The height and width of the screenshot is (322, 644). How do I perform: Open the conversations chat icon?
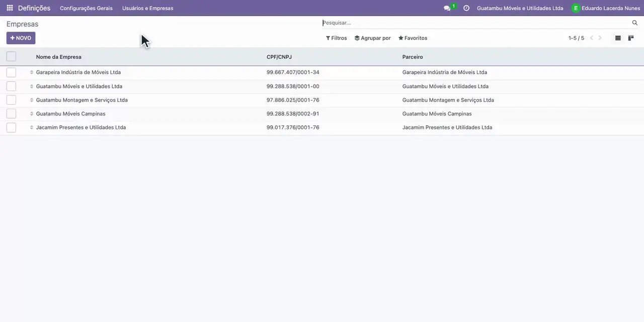[x=447, y=8]
